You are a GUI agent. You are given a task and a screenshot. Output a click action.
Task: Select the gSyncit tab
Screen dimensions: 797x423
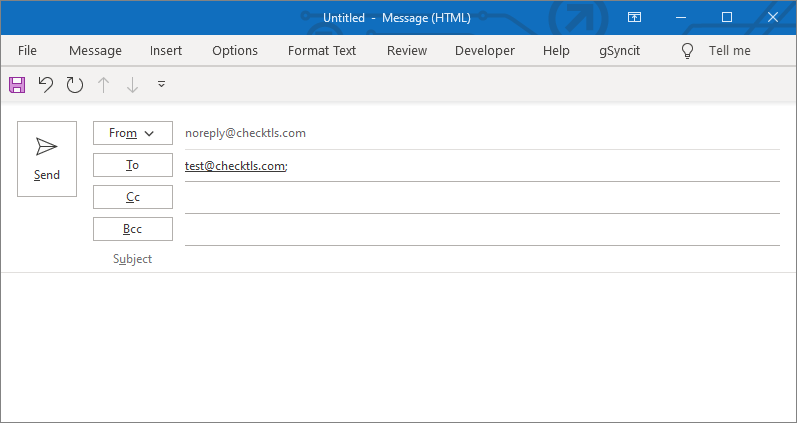click(620, 51)
